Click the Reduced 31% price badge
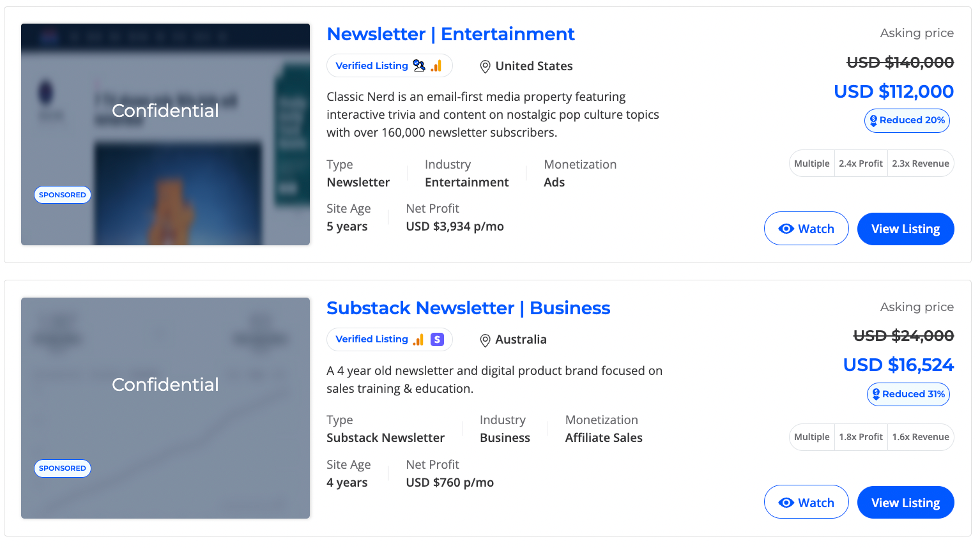Image resolution: width=980 pixels, height=548 pixels. pyautogui.click(x=908, y=394)
